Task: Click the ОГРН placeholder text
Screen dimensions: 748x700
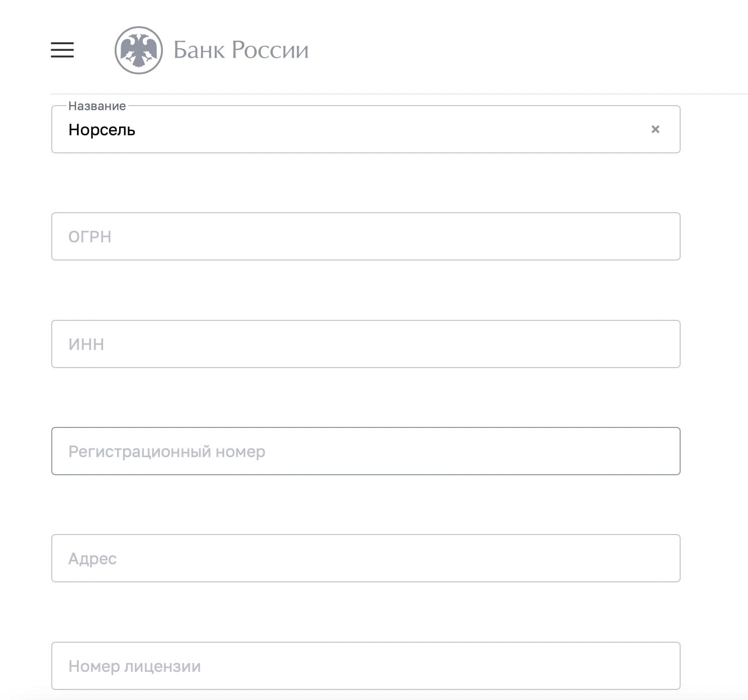Action: click(x=90, y=236)
